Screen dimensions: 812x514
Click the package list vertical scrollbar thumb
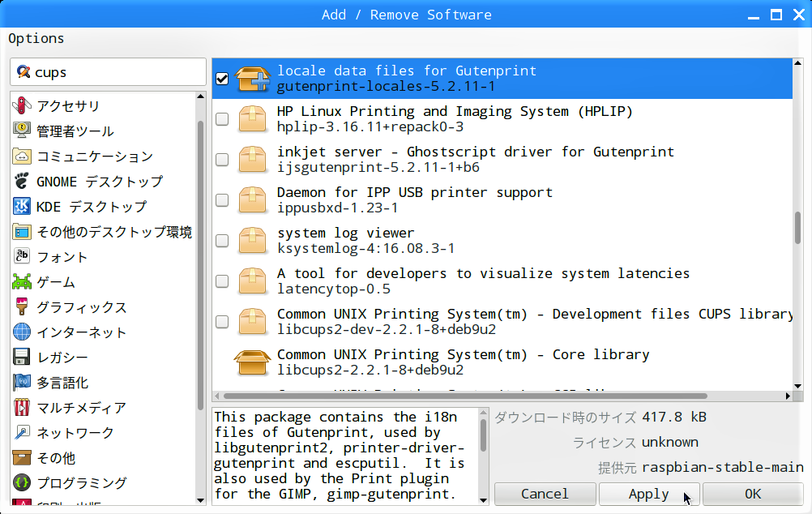[x=798, y=228]
